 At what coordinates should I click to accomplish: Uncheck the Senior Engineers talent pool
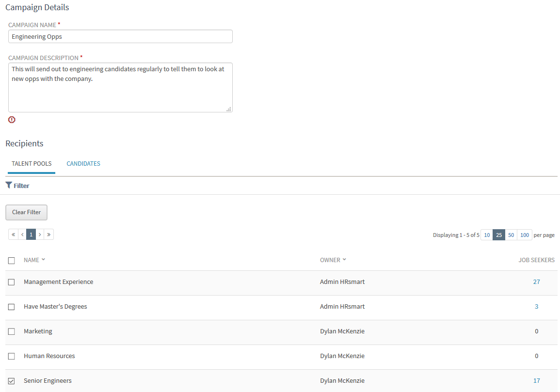pyautogui.click(x=12, y=381)
